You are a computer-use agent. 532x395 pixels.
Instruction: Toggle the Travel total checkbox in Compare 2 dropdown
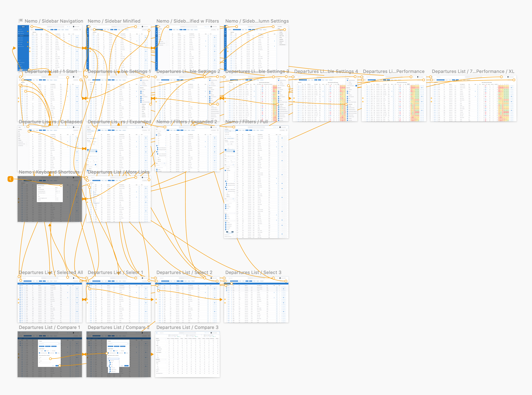coord(109,361)
